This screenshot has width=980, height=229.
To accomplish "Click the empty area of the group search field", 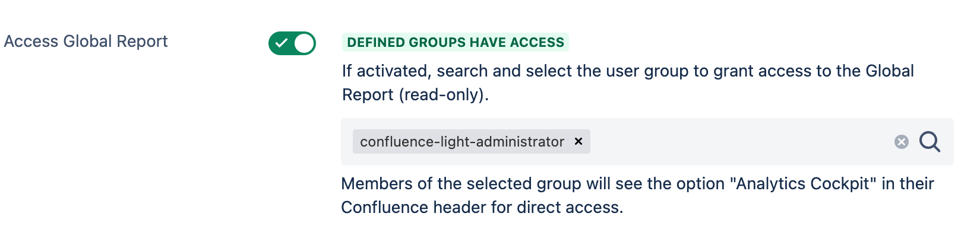I will (x=739, y=142).
